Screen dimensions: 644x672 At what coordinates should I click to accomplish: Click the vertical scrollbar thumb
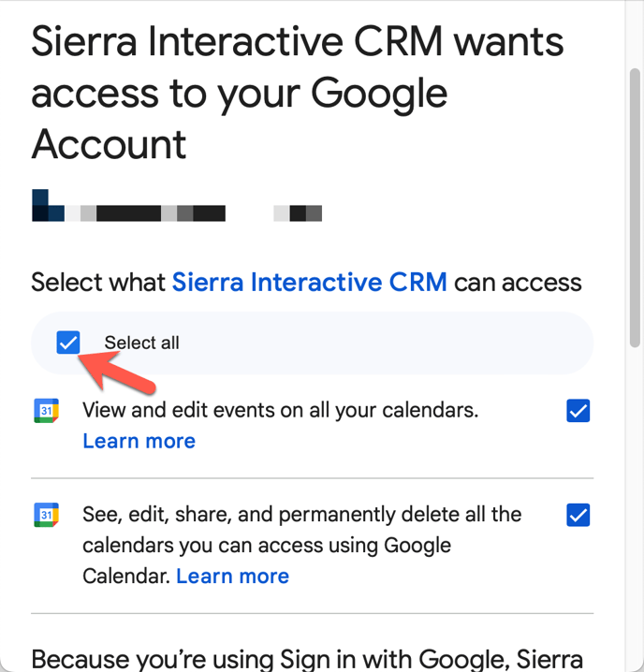click(x=635, y=208)
